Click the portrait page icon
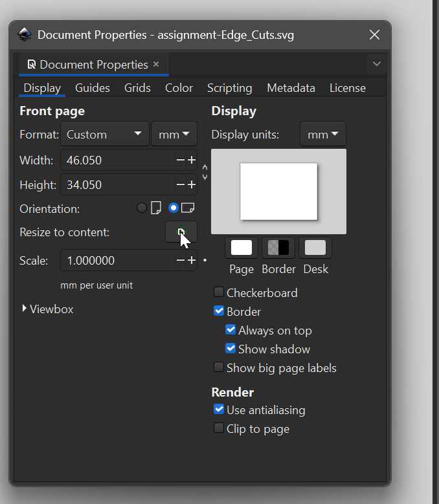The height and width of the screenshot is (504, 439). click(x=156, y=208)
